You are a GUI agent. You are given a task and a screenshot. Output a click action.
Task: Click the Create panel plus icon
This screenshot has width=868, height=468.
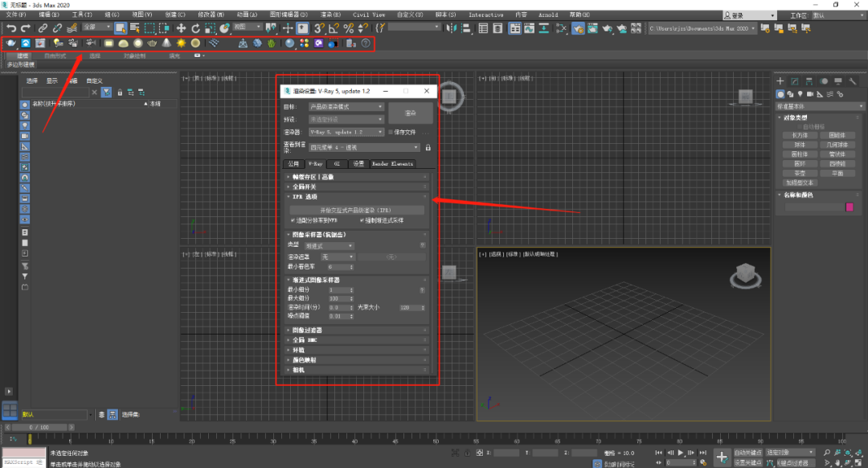point(780,81)
